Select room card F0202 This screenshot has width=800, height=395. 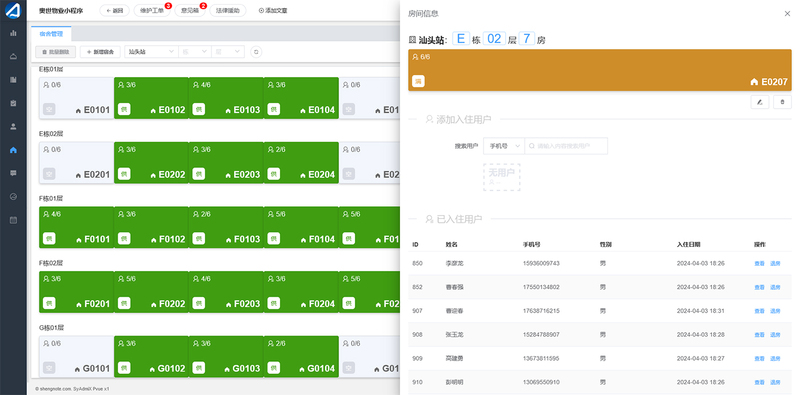[x=152, y=292]
